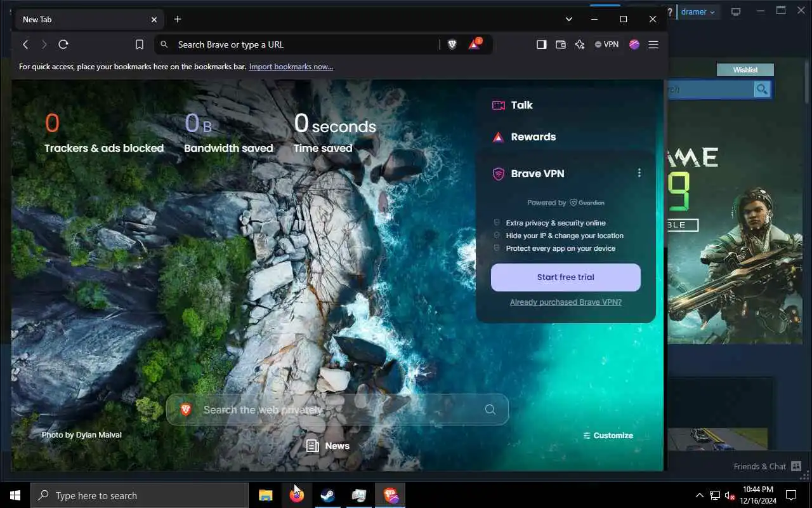Click the Brave VPN card title
The width and height of the screenshot is (812, 508).
click(x=537, y=173)
